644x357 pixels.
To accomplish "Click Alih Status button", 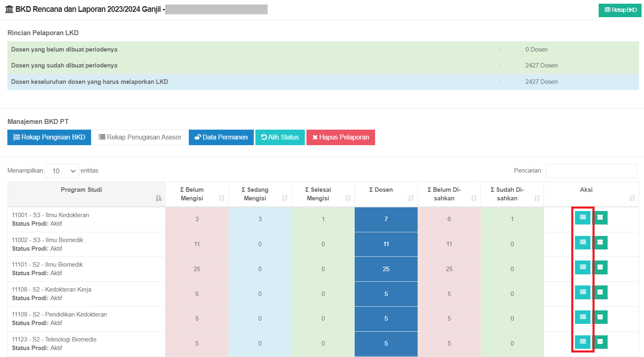I will pyautogui.click(x=280, y=137).
